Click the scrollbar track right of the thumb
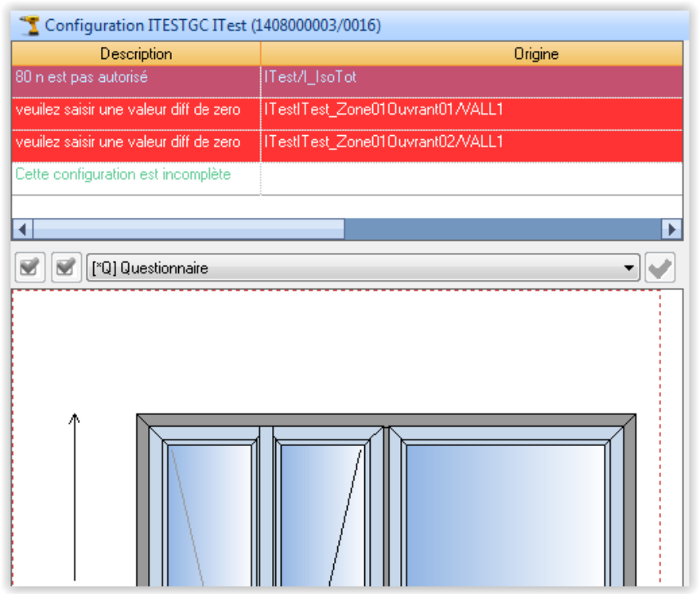The height and width of the screenshot is (594, 700). pos(501,229)
